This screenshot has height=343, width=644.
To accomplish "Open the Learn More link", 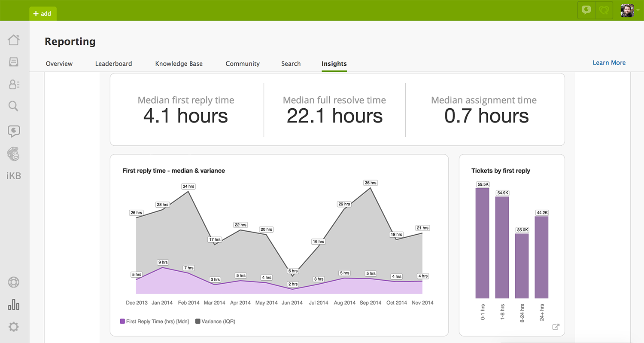I will point(609,63).
